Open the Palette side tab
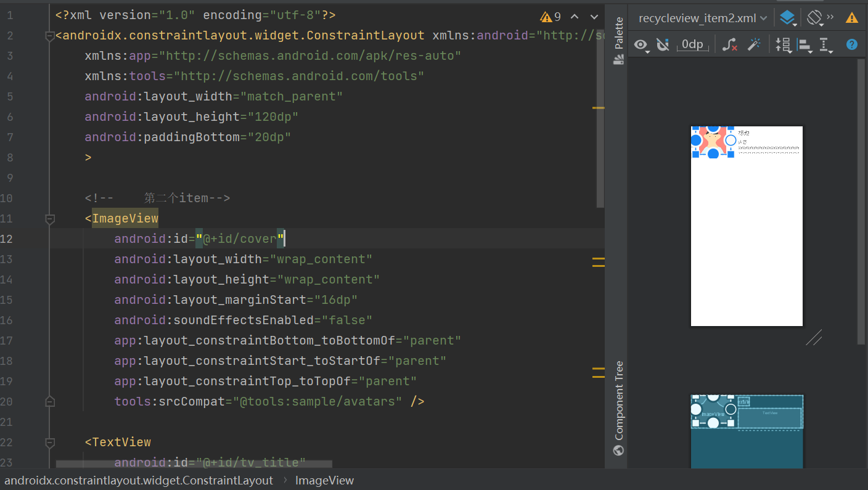The width and height of the screenshot is (868, 490). pos(618,41)
